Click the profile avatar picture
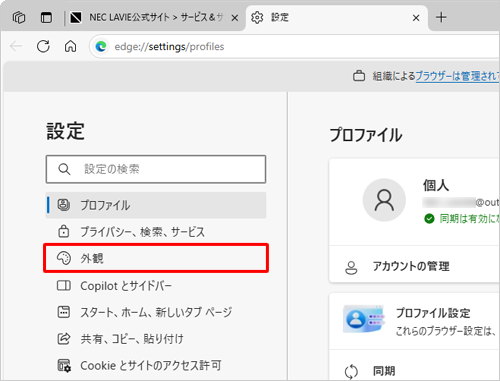 (x=384, y=200)
